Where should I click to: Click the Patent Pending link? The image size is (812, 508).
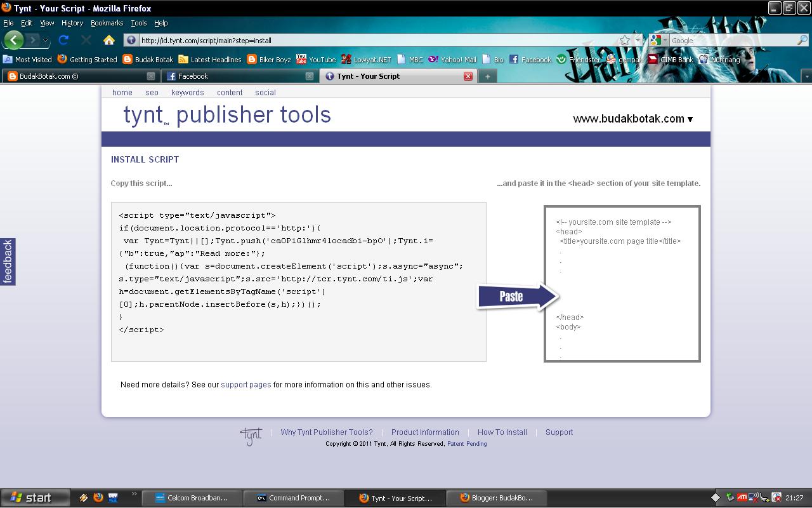coord(467,444)
